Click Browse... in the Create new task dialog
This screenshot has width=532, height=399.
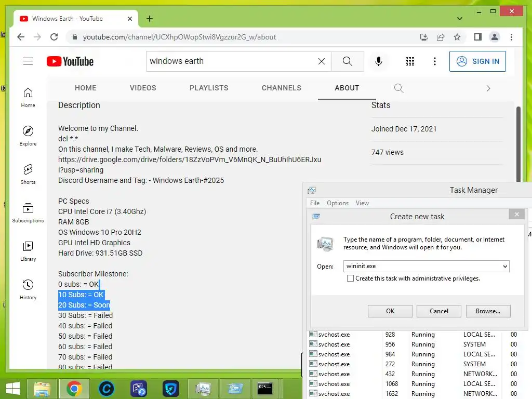pos(488,311)
